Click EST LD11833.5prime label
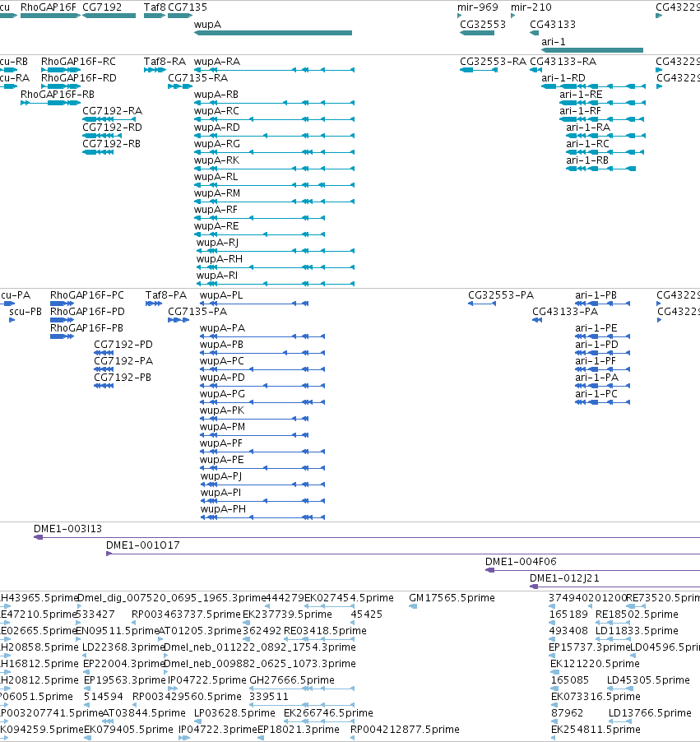This screenshot has height=742, width=700. (x=637, y=630)
